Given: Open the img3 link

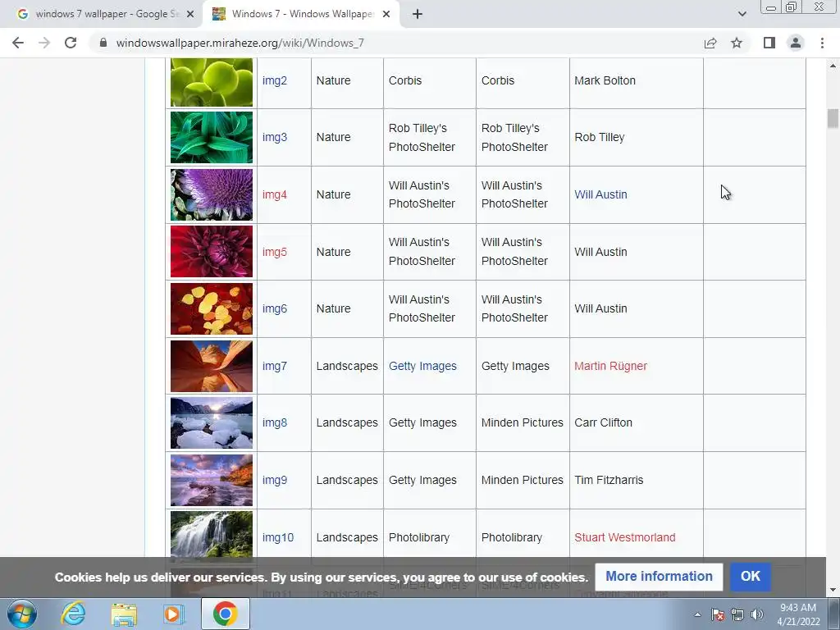Looking at the screenshot, I should 275,137.
